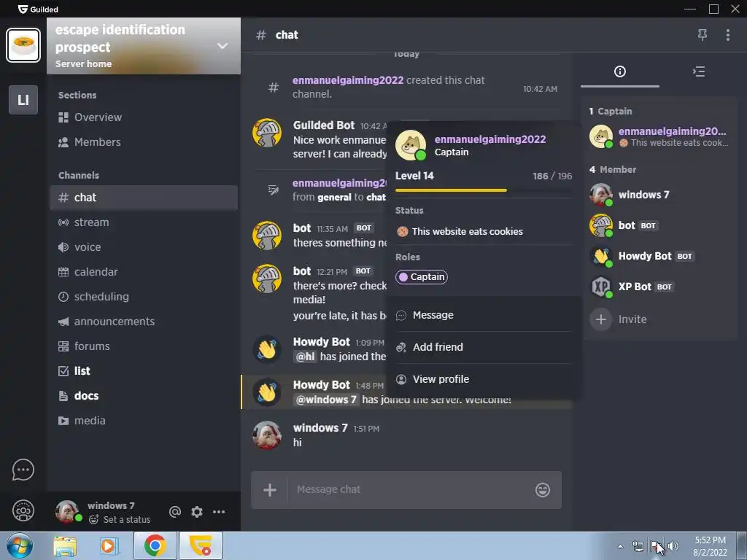Switch to the thread list tab icon
This screenshot has width=747, height=560.
pos(699,71)
